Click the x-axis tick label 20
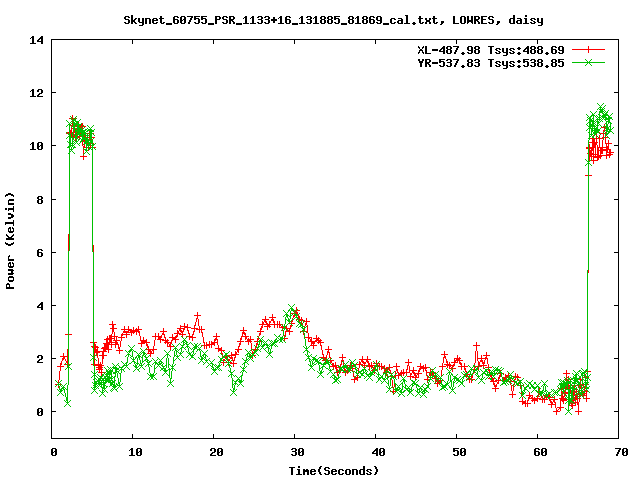 (x=216, y=452)
